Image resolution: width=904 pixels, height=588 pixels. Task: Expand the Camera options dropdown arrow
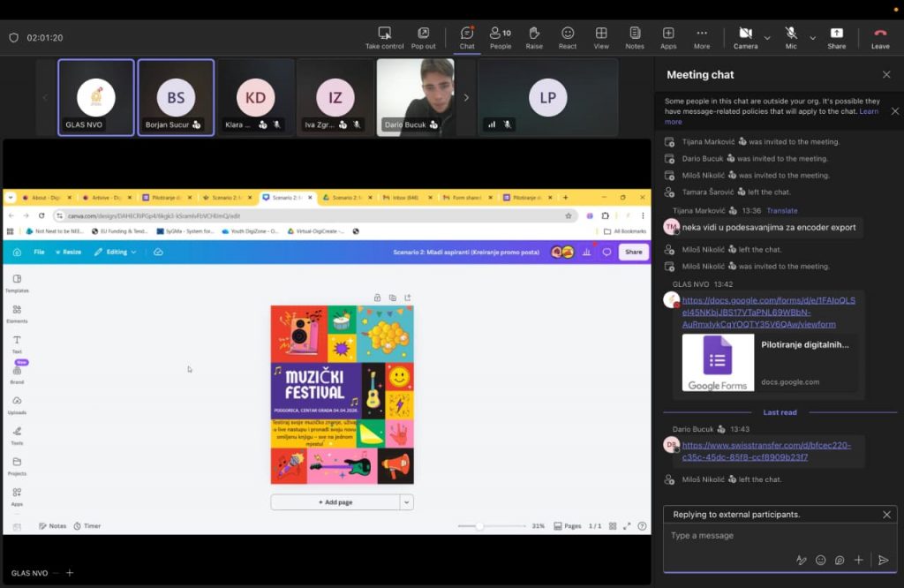[767, 38]
